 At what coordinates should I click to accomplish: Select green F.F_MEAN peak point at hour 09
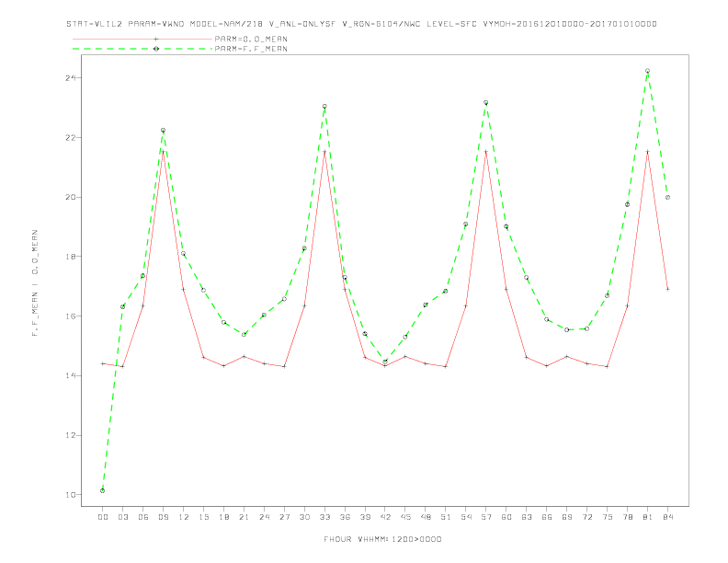pos(163,131)
